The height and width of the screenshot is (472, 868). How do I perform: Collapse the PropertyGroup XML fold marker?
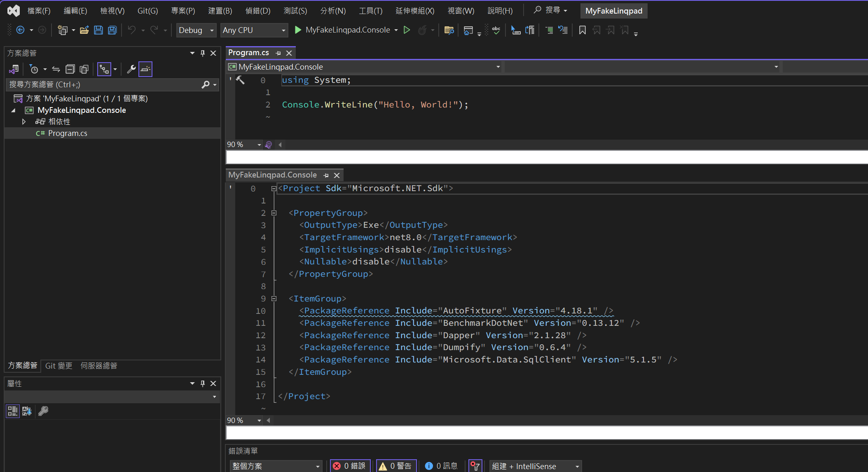(x=274, y=213)
